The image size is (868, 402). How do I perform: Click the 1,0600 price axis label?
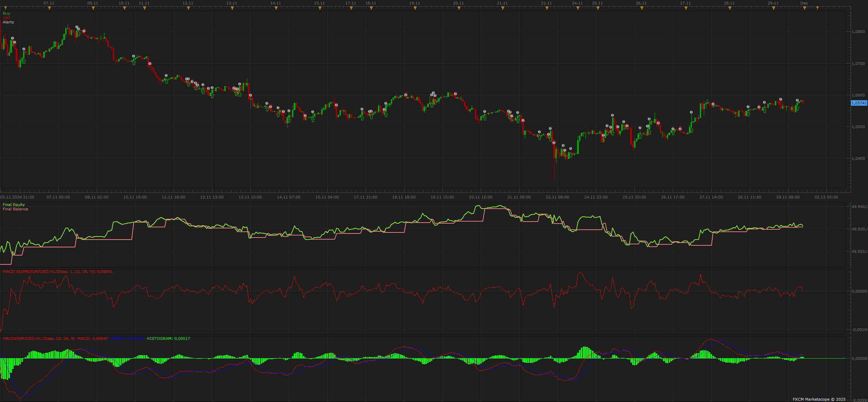[858, 95]
